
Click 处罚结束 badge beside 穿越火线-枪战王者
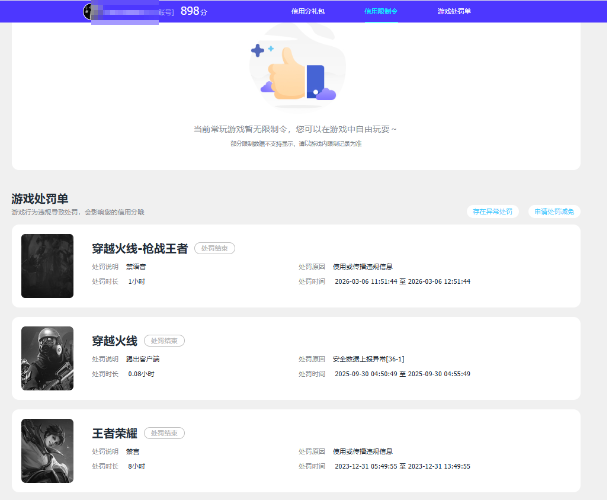[214, 248]
